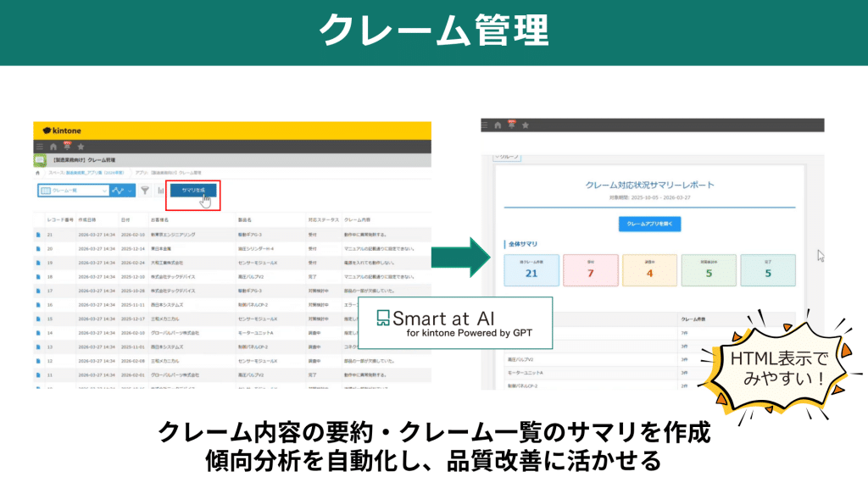Screen dimensions: 868x488
Task: Click the star icon in right panel header
Action: [526, 125]
